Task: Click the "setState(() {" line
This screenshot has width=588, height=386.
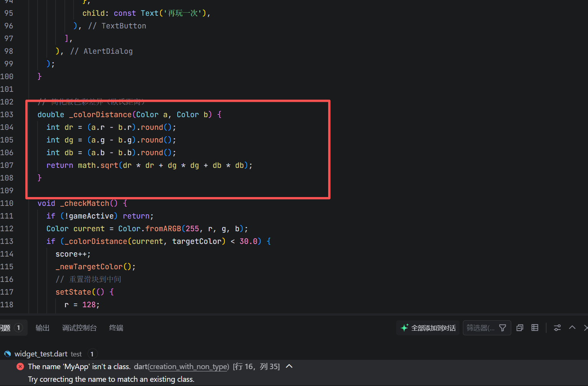Action: tap(85, 292)
